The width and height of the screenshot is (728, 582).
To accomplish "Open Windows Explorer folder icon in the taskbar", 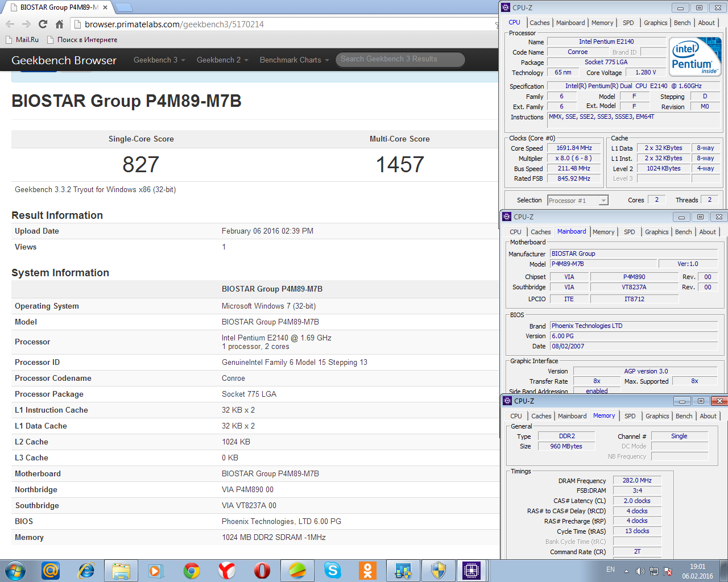I will [121, 571].
